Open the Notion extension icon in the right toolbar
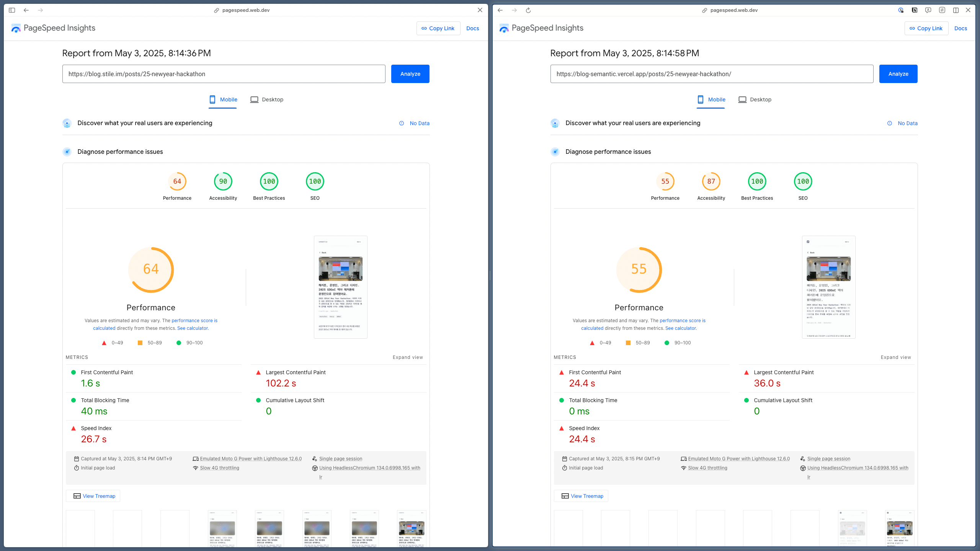The image size is (980, 551). click(915, 10)
